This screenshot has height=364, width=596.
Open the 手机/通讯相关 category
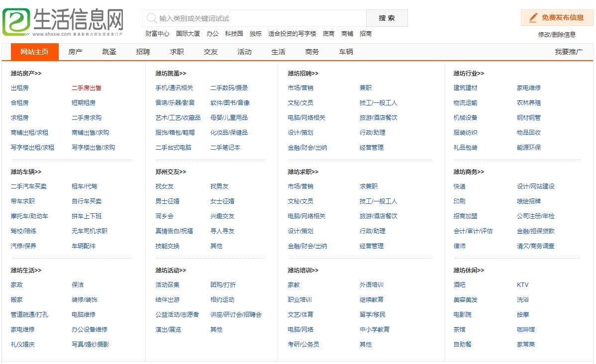(x=174, y=88)
